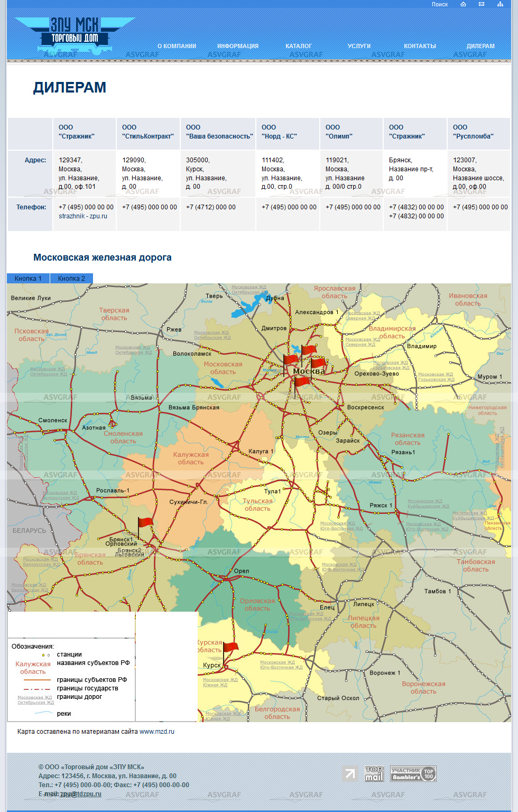Click the Рязань1 label on the map

[403, 453]
